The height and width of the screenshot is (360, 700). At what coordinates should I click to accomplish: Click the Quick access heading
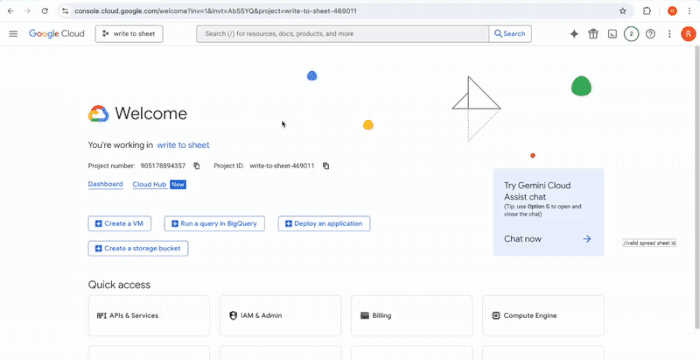[x=119, y=285]
